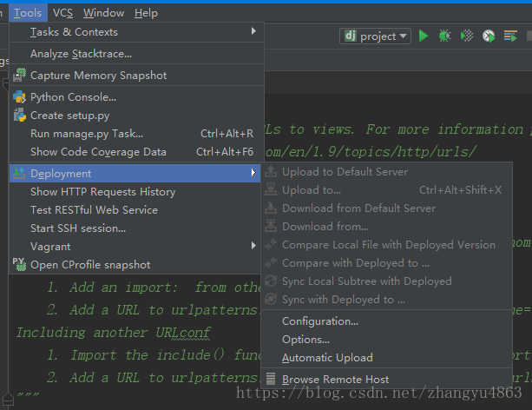Click the green Run project icon
This screenshot has width=532, height=410.
[x=424, y=36]
